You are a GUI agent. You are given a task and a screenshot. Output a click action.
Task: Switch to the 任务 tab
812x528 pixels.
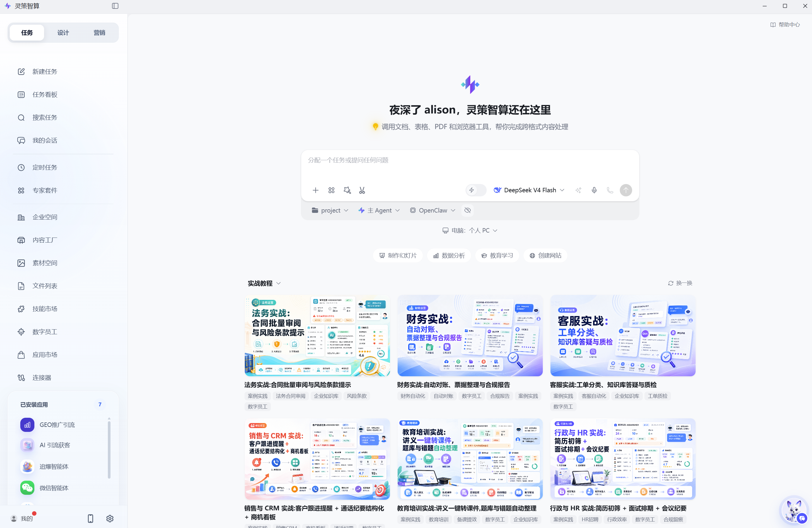click(x=27, y=33)
